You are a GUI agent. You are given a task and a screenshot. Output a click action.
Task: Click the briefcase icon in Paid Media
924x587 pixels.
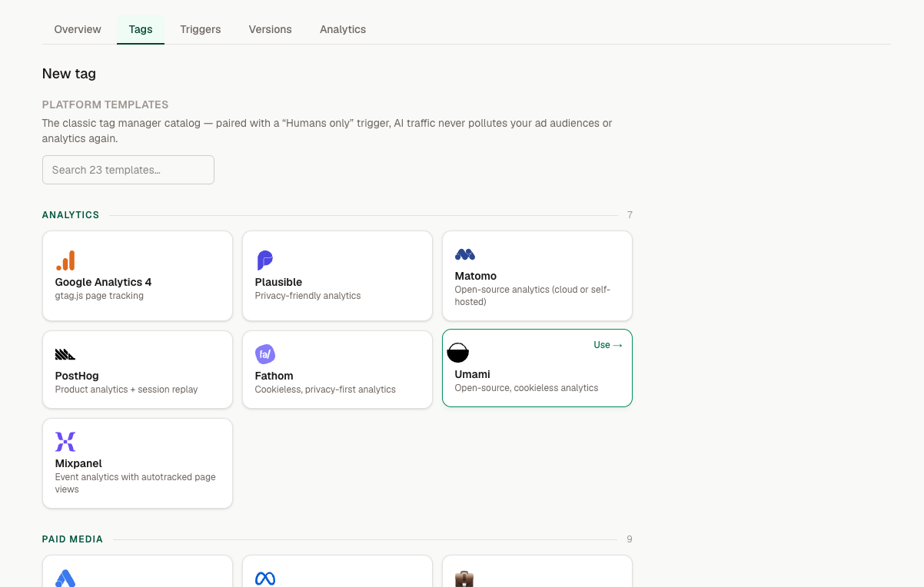click(x=464, y=579)
